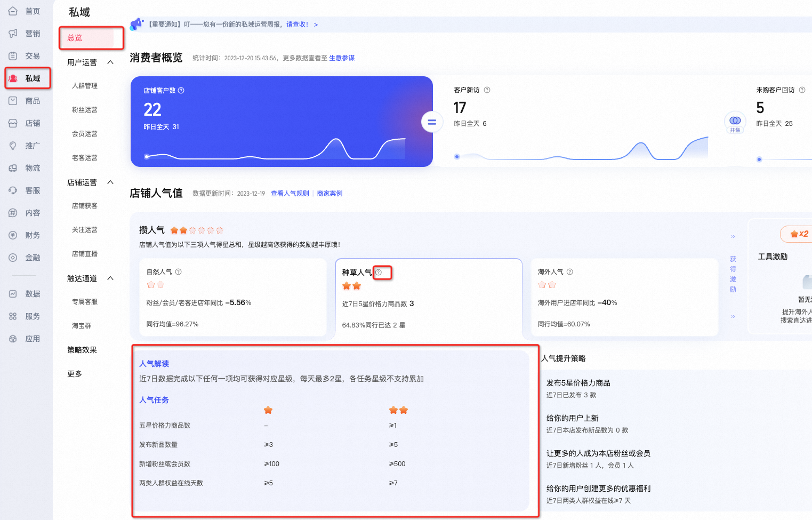Screen dimensions: 812x520
Task: Click 给你的用户创建更多的优惠福利 strategy item
Action: tap(598, 489)
